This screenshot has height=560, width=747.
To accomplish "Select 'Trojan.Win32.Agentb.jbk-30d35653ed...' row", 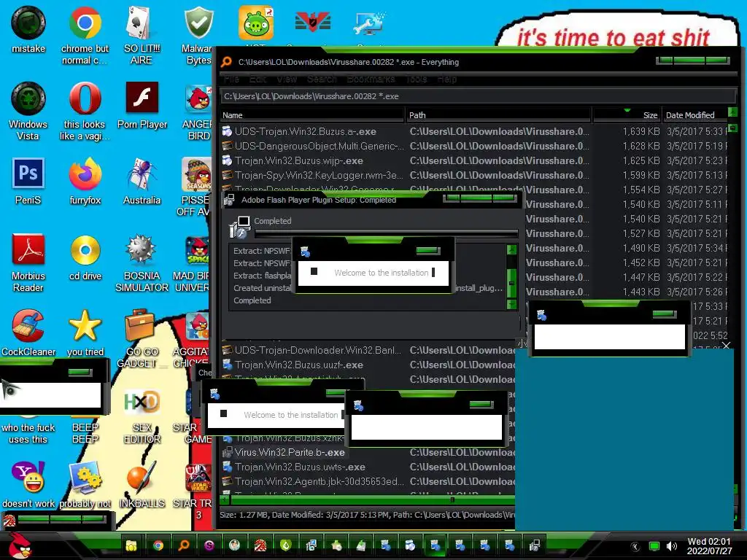I will point(368,481).
